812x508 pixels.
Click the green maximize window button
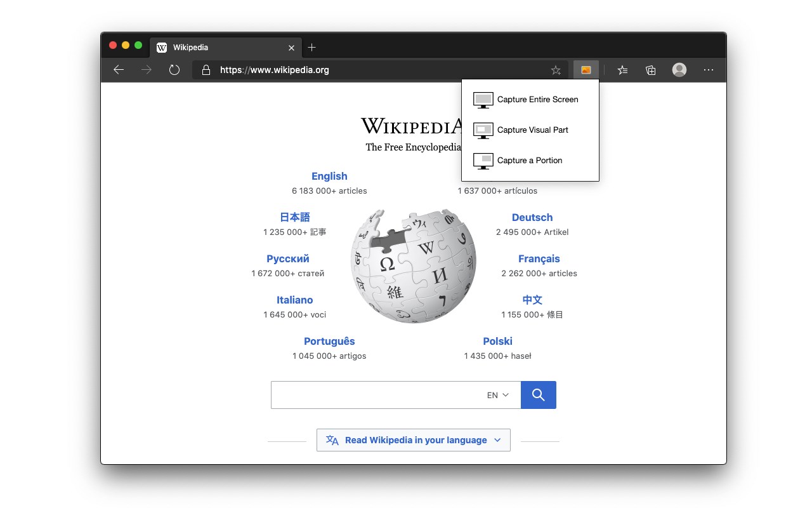138,45
